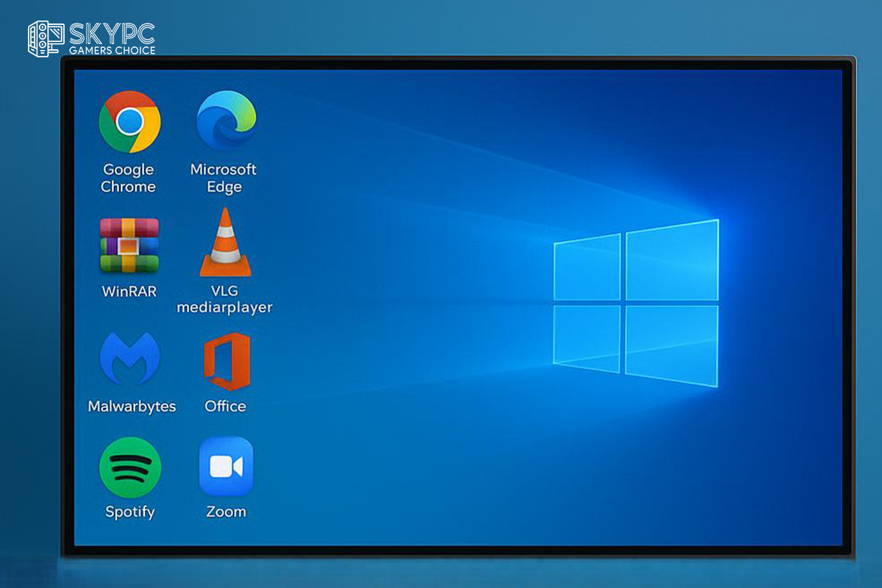Select the WinRAR desktop icon

129,245
